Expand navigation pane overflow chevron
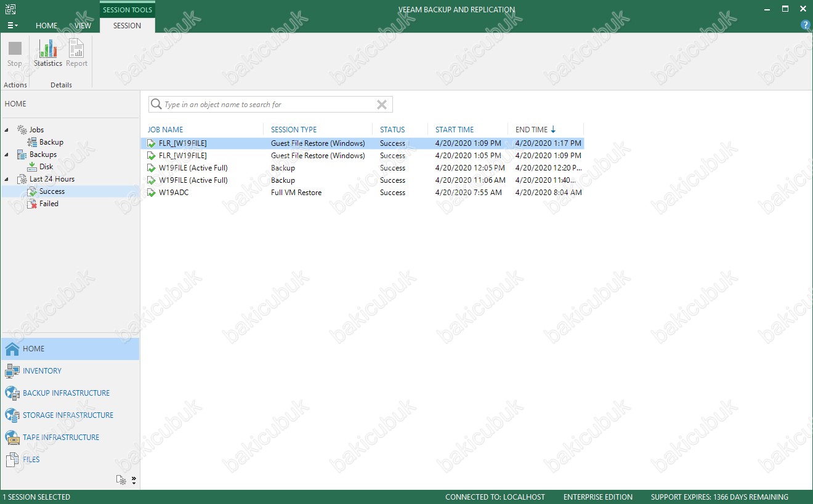This screenshot has width=813, height=504. point(134,480)
